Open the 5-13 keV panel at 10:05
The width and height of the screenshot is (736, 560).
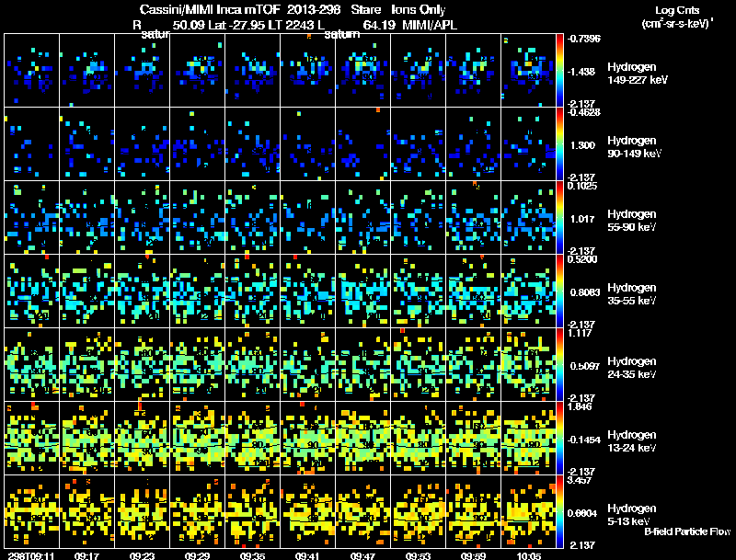528,512
